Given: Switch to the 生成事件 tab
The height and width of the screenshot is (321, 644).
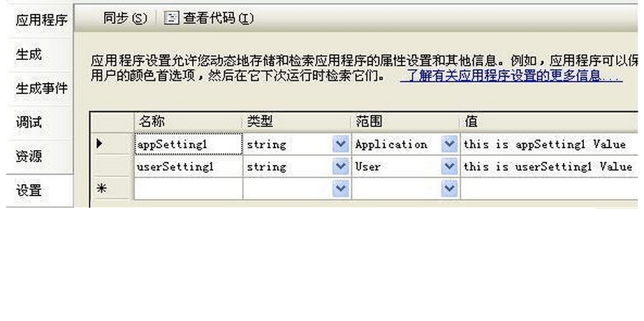Looking at the screenshot, I should (x=41, y=88).
